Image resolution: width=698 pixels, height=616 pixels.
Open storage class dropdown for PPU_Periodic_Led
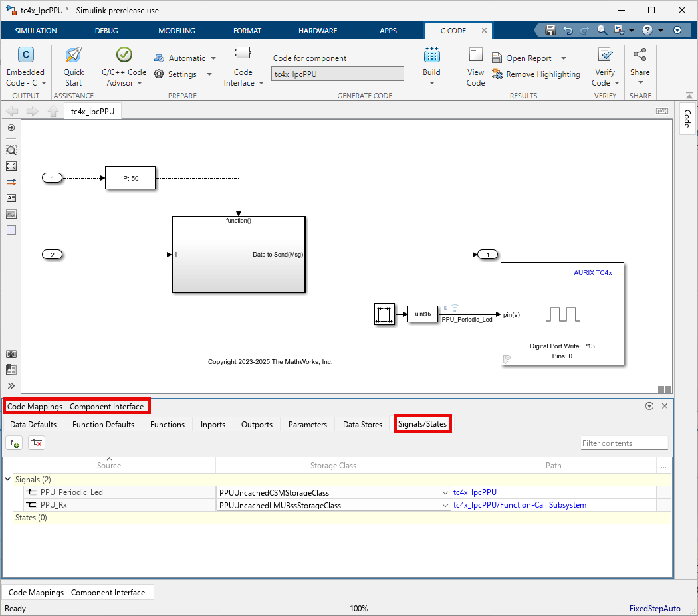[x=445, y=492]
